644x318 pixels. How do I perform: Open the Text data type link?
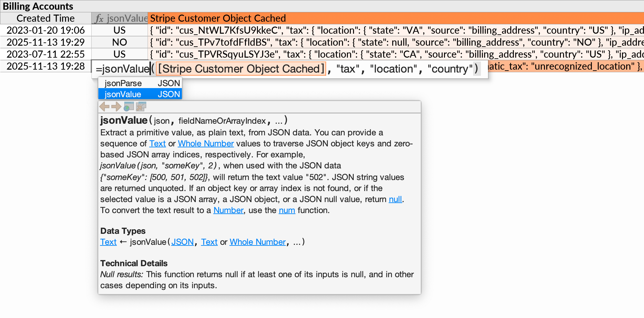[158, 143]
